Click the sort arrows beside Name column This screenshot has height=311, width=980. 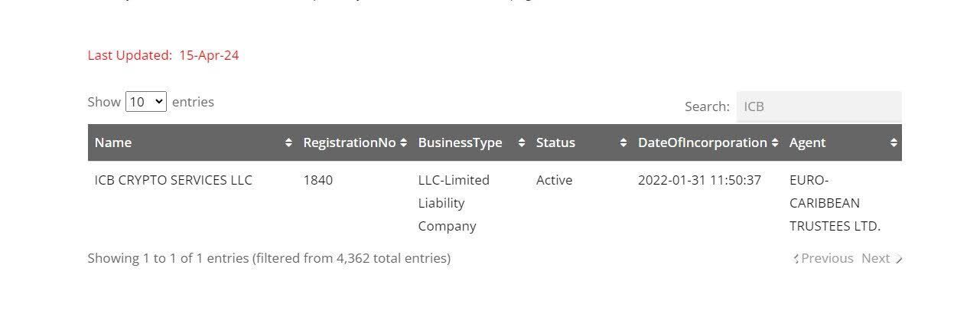click(288, 142)
